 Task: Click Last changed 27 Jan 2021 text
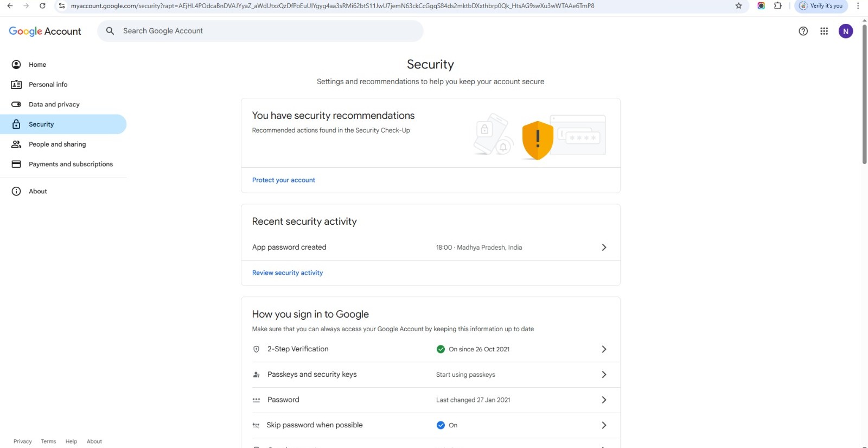[473, 400]
